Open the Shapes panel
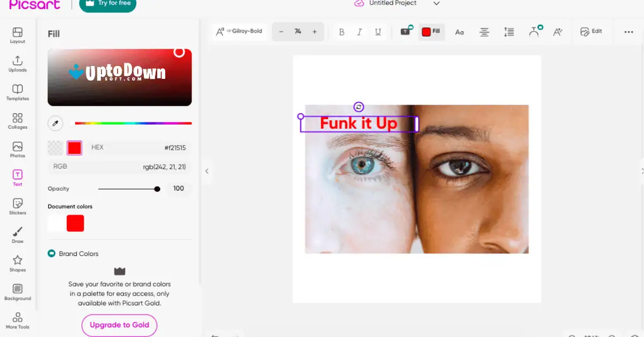Viewport: 644px width, 337px height. (x=17, y=263)
